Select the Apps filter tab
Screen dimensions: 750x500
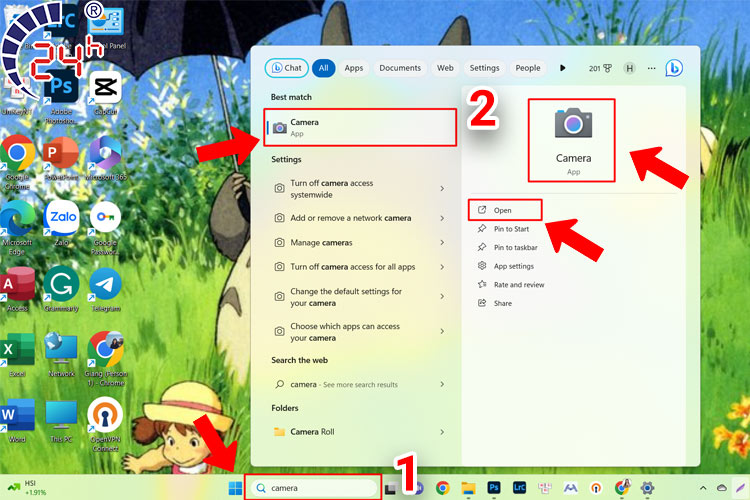coord(353,68)
